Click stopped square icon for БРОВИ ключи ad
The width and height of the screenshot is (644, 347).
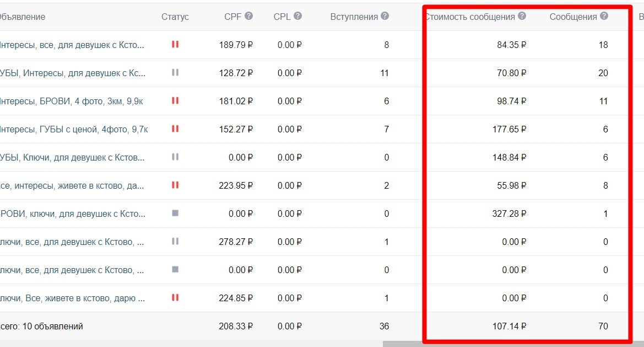tap(175, 213)
